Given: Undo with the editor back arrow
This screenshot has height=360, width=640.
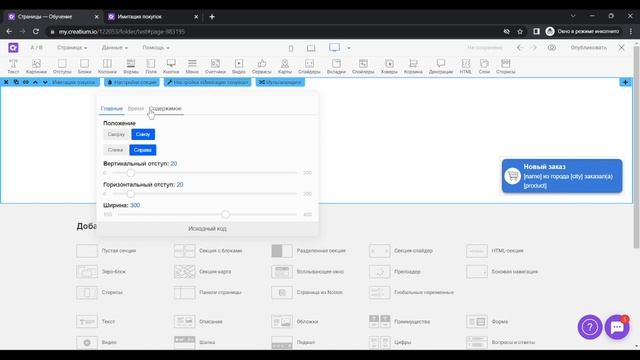Looking at the screenshot, I should pyautogui.click(x=520, y=48).
